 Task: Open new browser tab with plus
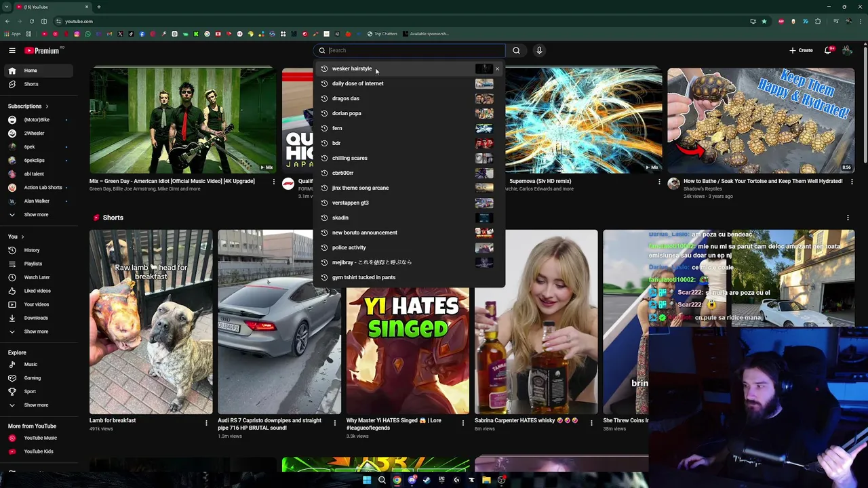(x=99, y=7)
